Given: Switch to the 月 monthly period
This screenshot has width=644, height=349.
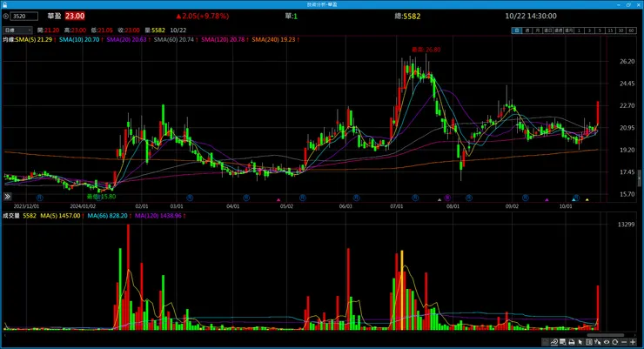Looking at the screenshot, I should (x=538, y=30).
